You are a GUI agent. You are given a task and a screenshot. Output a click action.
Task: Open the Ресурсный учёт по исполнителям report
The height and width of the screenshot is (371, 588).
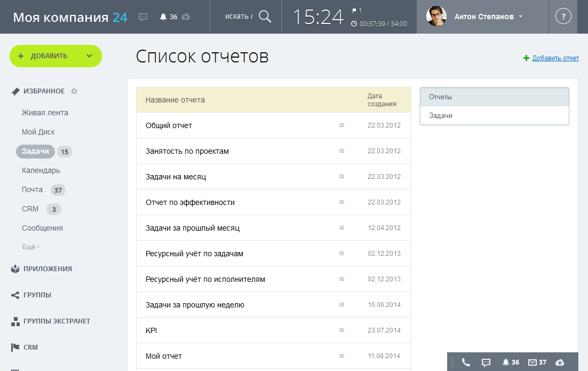[x=205, y=279]
